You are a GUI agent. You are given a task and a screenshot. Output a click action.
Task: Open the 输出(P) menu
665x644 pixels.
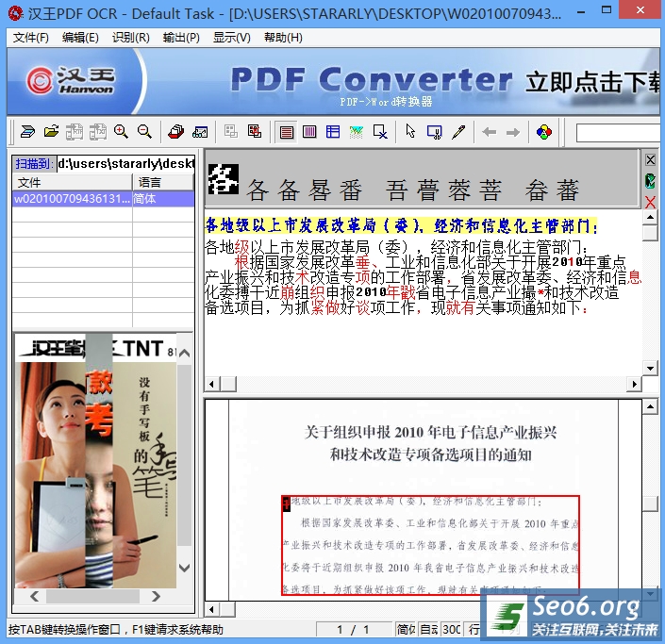pyautogui.click(x=181, y=38)
